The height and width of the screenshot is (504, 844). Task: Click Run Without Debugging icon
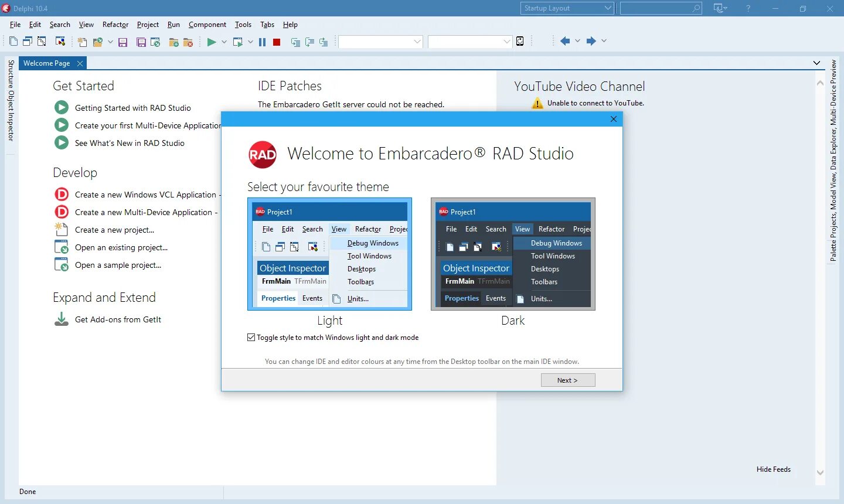(x=237, y=42)
